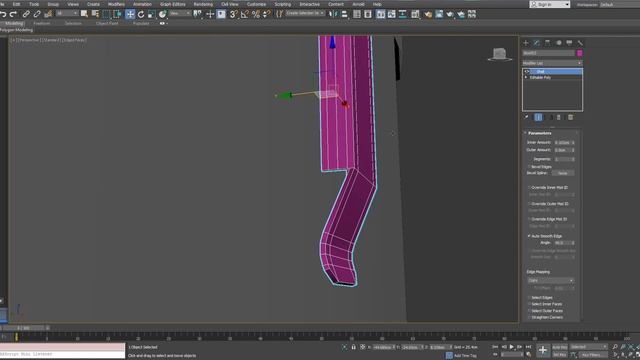Toggle the Angle Snap button
Screen dimensions: 640x360
coord(244,14)
